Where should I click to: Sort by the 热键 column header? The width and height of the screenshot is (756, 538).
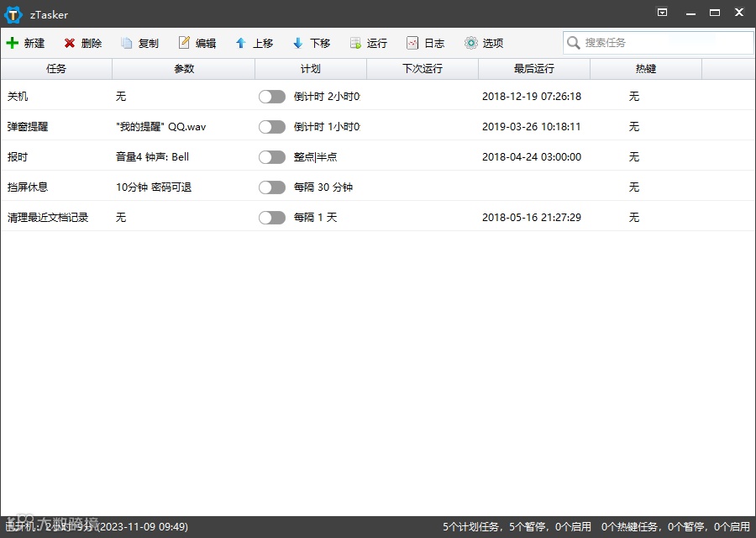[x=646, y=69]
